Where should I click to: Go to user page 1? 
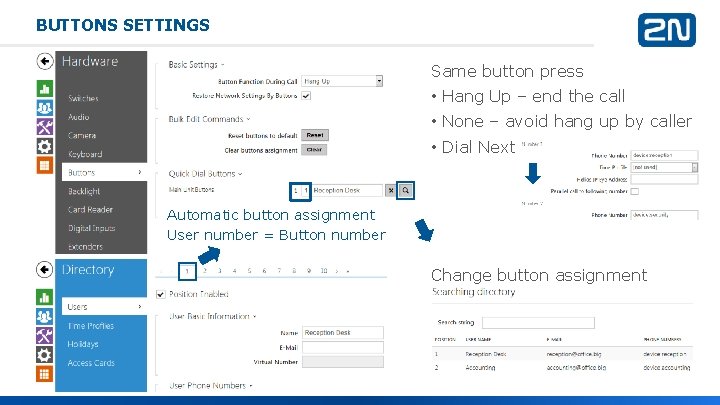point(187,271)
